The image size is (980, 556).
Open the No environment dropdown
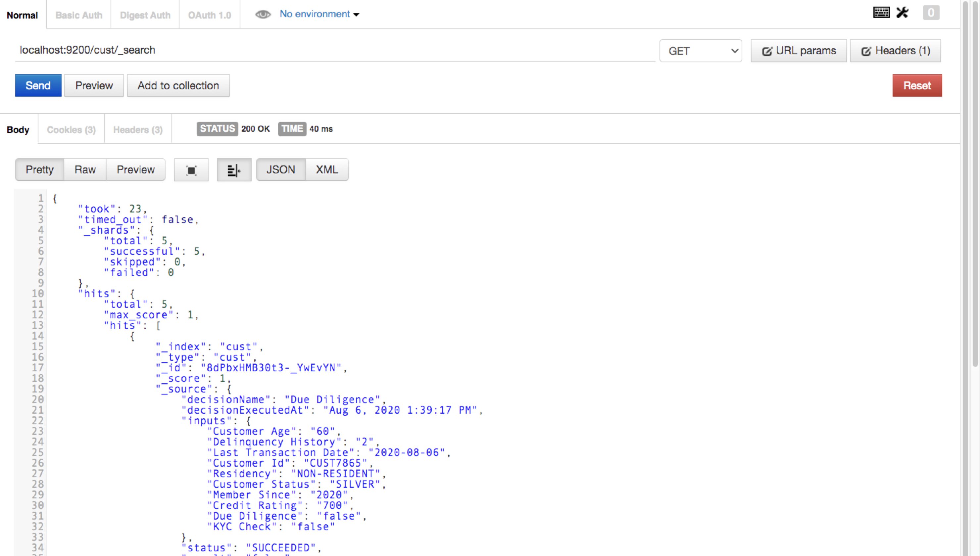click(319, 14)
